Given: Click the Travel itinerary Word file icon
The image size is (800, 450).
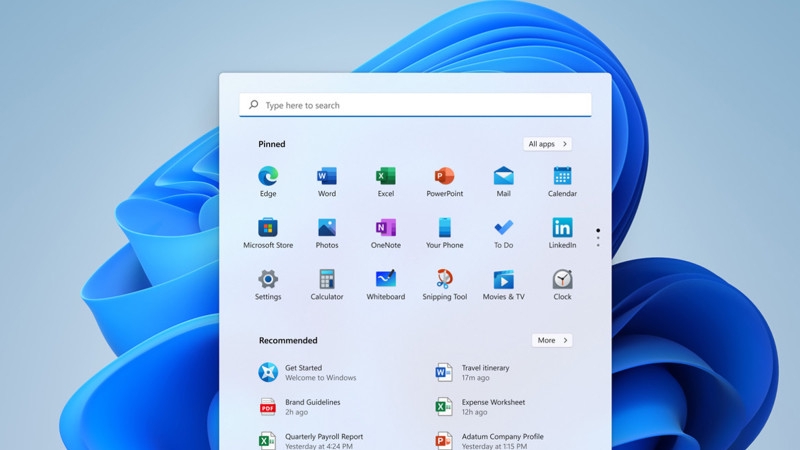Looking at the screenshot, I should (444, 372).
